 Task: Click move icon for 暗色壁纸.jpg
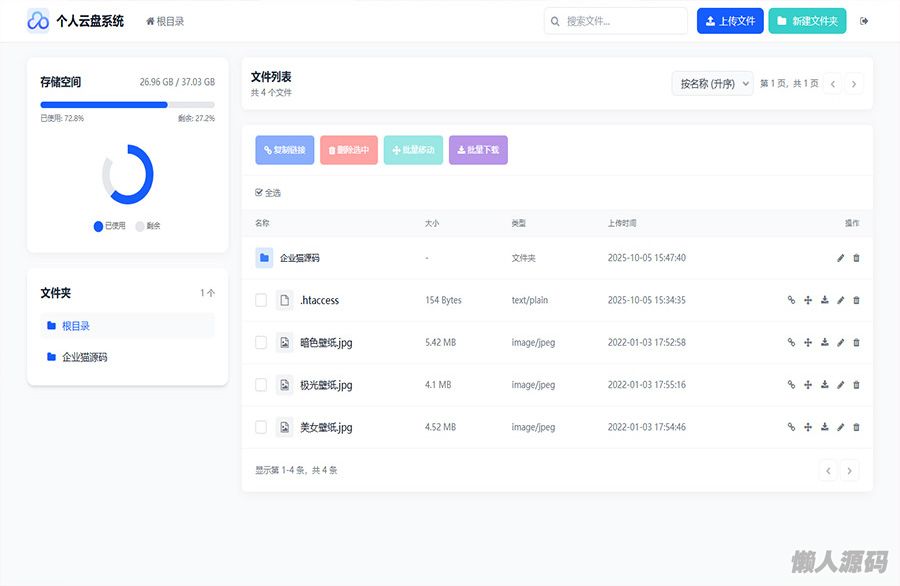tap(808, 342)
